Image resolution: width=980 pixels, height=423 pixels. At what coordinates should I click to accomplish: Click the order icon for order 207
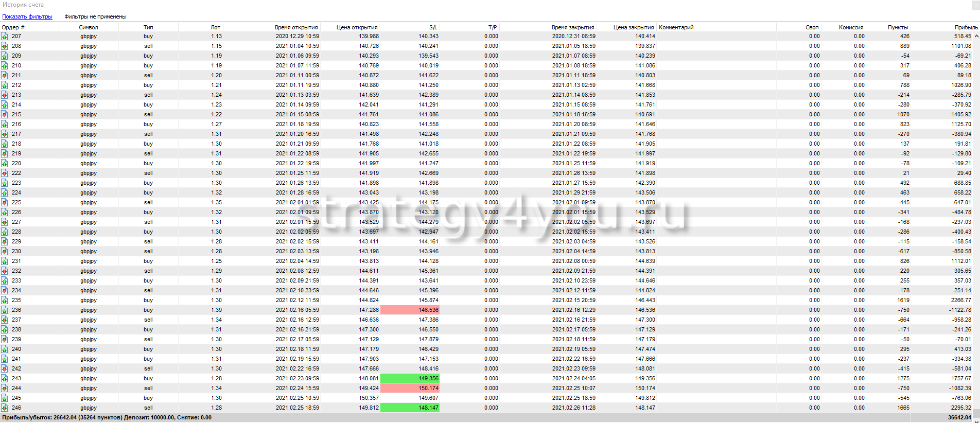[5, 37]
